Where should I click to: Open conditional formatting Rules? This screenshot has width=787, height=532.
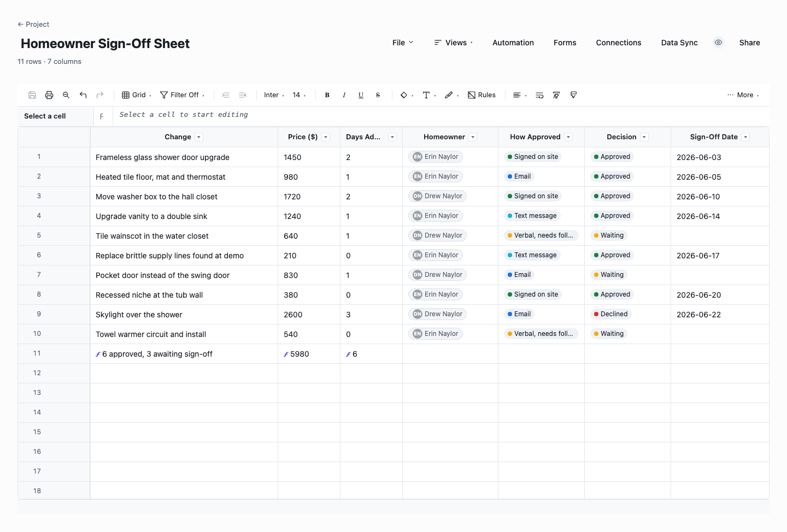(481, 95)
